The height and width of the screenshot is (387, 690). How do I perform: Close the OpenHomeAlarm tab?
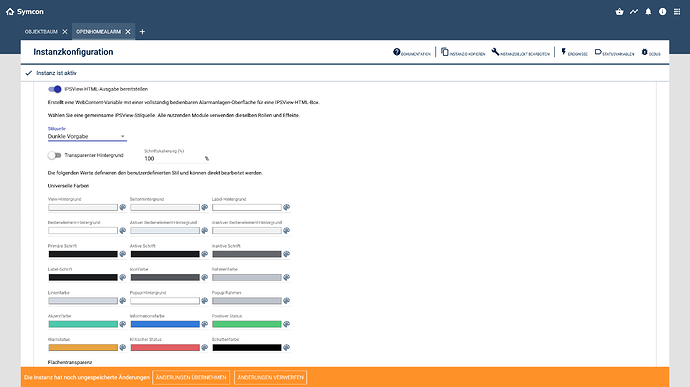click(128, 32)
